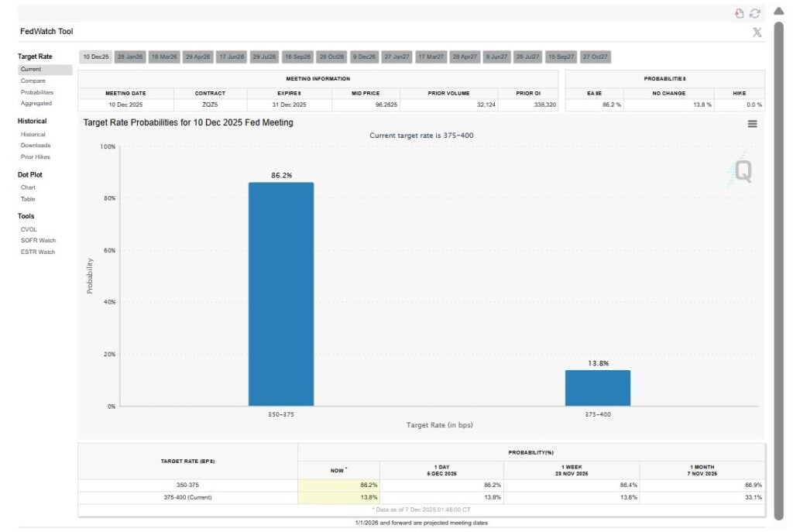This screenshot has width=793, height=532.
Task: Select the 17 Mar27 meeting tab
Action: pos(431,56)
